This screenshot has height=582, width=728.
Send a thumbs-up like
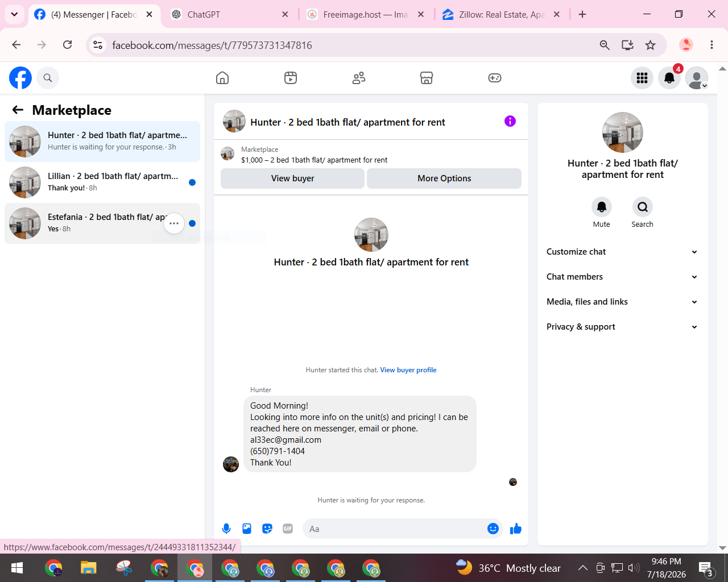pos(516,529)
